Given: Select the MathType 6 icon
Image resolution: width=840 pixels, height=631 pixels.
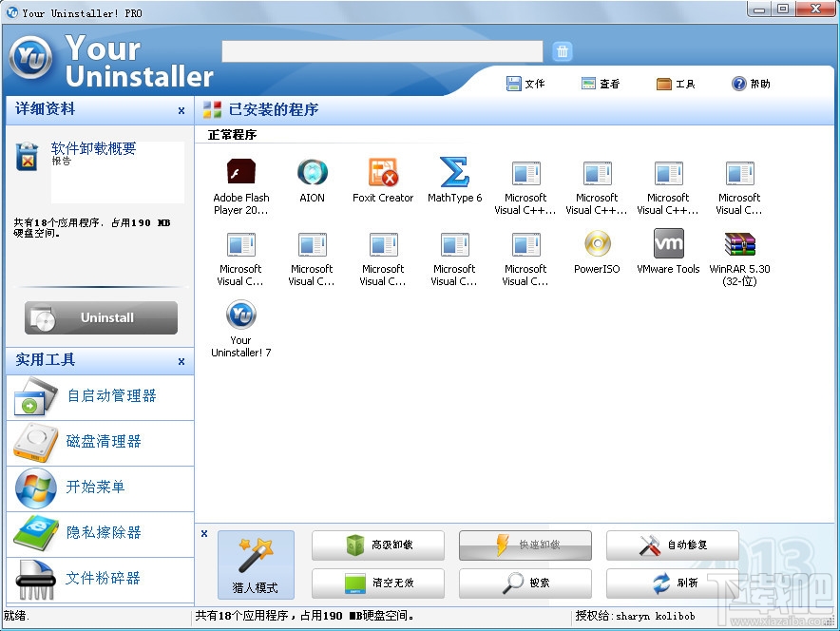Looking at the screenshot, I should pyautogui.click(x=454, y=172).
